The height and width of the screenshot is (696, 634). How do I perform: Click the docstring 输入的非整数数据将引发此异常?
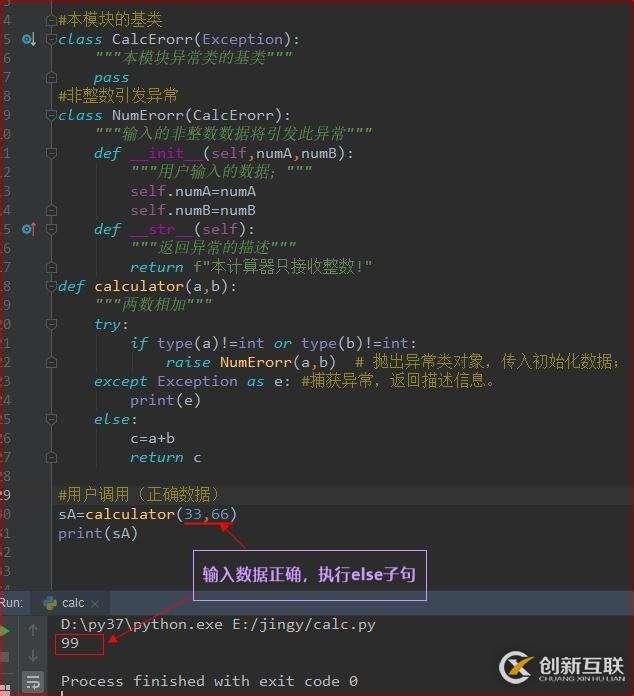(234, 134)
